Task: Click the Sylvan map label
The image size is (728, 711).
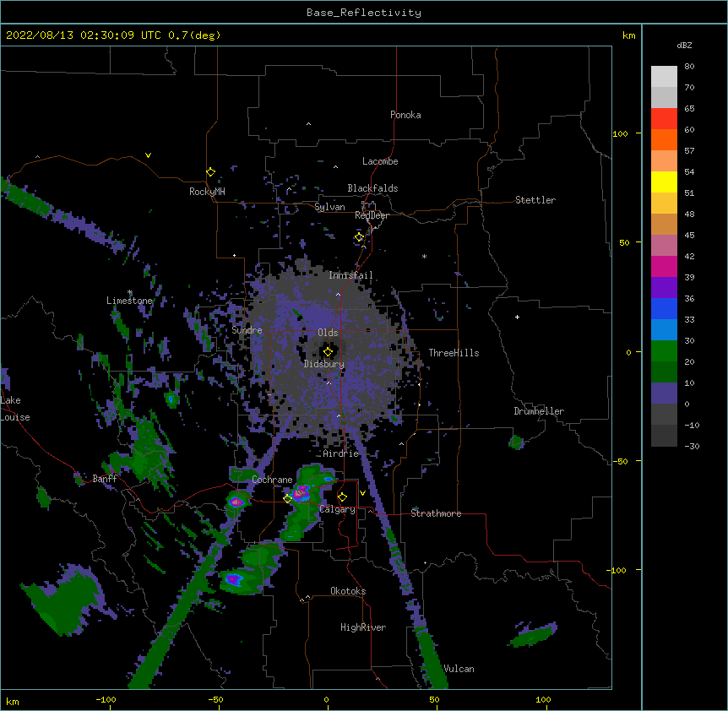Action: (x=329, y=207)
